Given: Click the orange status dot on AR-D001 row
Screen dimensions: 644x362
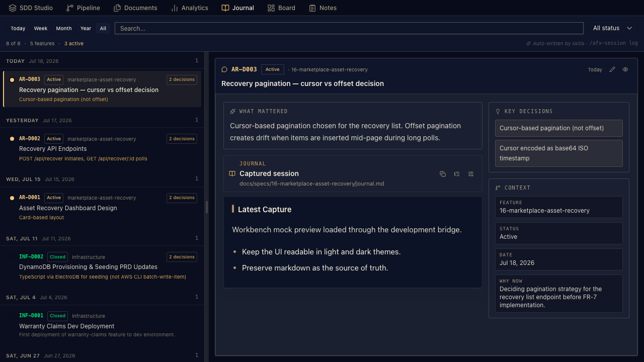Looking at the screenshot, I should (12, 198).
